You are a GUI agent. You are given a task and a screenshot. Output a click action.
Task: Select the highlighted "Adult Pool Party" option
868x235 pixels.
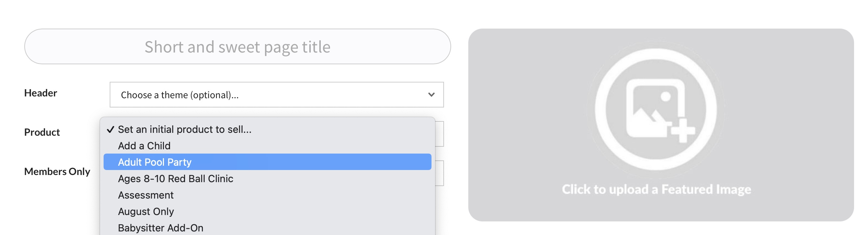tap(155, 162)
